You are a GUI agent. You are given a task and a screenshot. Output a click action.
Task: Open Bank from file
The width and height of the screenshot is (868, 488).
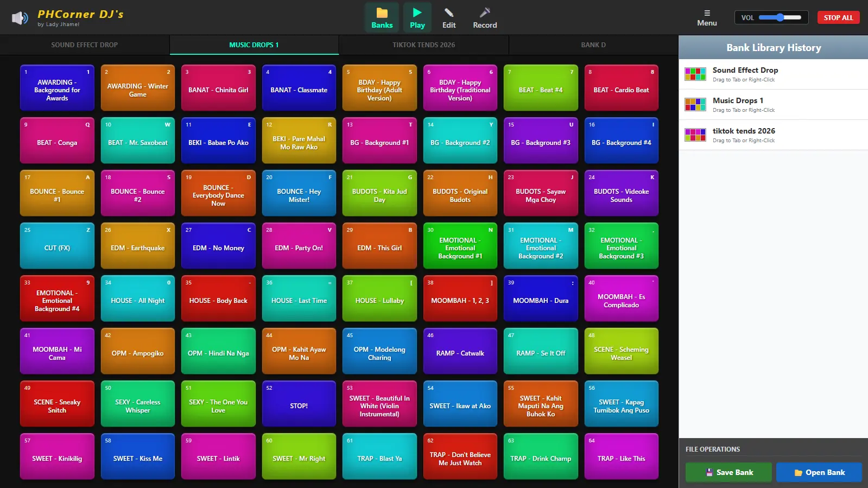coord(819,472)
